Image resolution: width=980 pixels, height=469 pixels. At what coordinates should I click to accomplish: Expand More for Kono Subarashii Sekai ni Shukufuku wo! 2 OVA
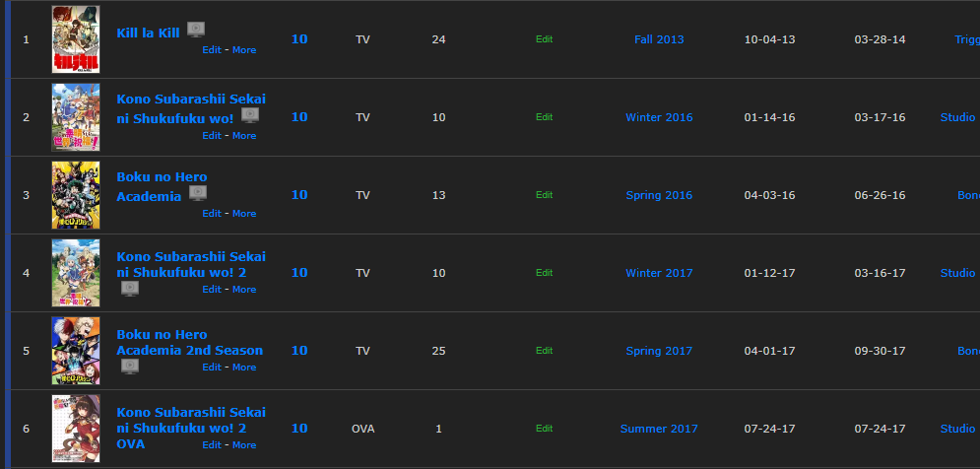(x=244, y=445)
